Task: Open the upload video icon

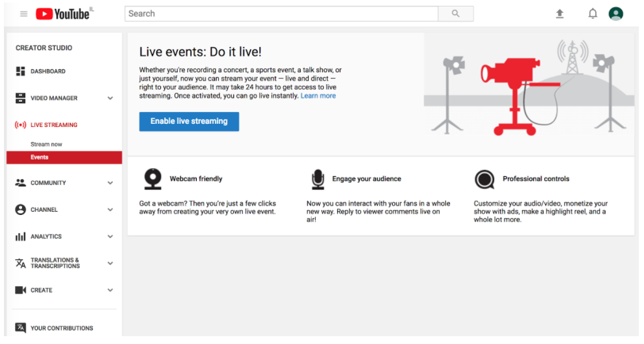Action: coord(559,14)
